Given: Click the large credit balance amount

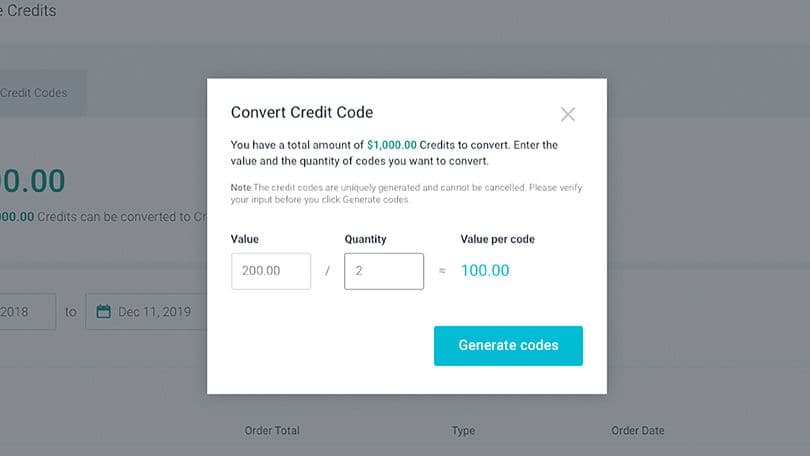Looking at the screenshot, I should (33, 180).
